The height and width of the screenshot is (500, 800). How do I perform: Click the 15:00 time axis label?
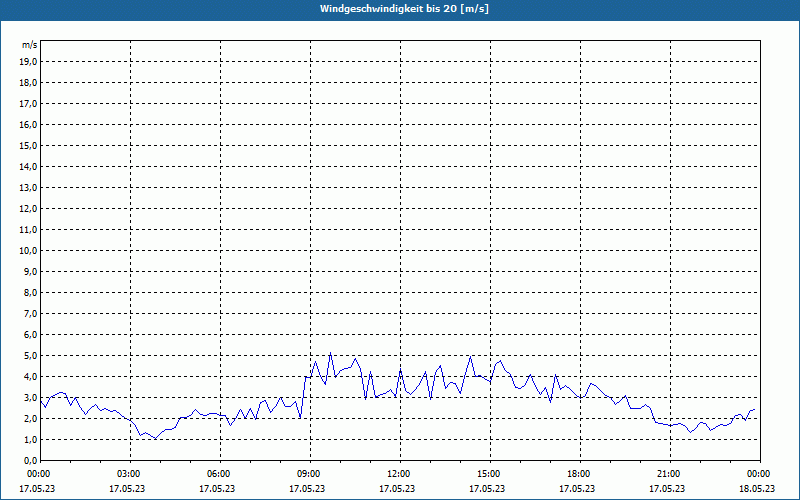(490, 474)
